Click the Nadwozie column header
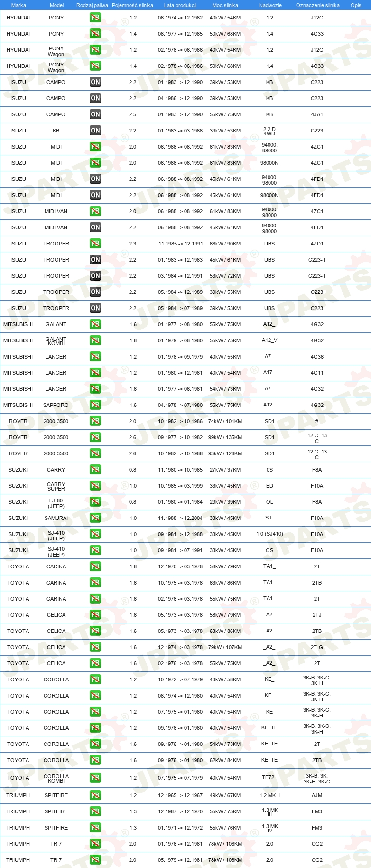This screenshot has height=868, width=371. [270, 5]
